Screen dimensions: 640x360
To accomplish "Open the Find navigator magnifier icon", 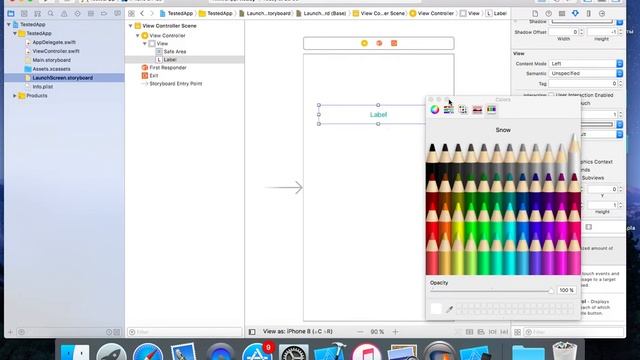I will [51, 13].
